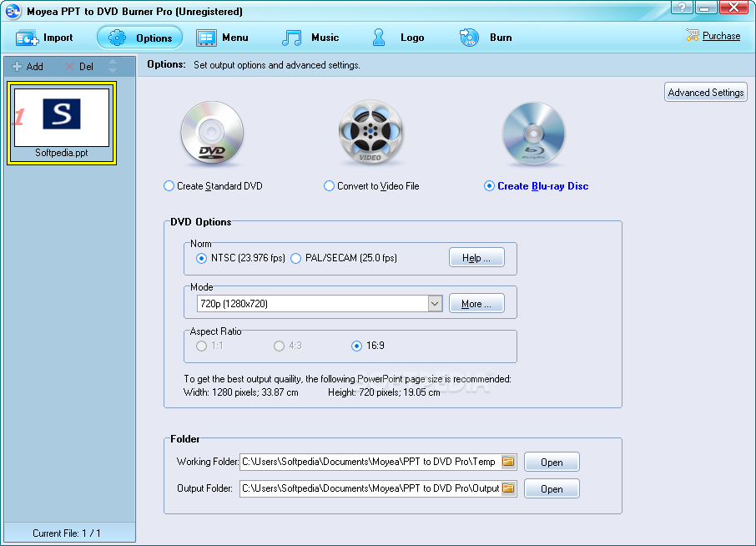Screen dimensions: 756x546
Task: Move file down with down arrow
Action: click(x=113, y=70)
